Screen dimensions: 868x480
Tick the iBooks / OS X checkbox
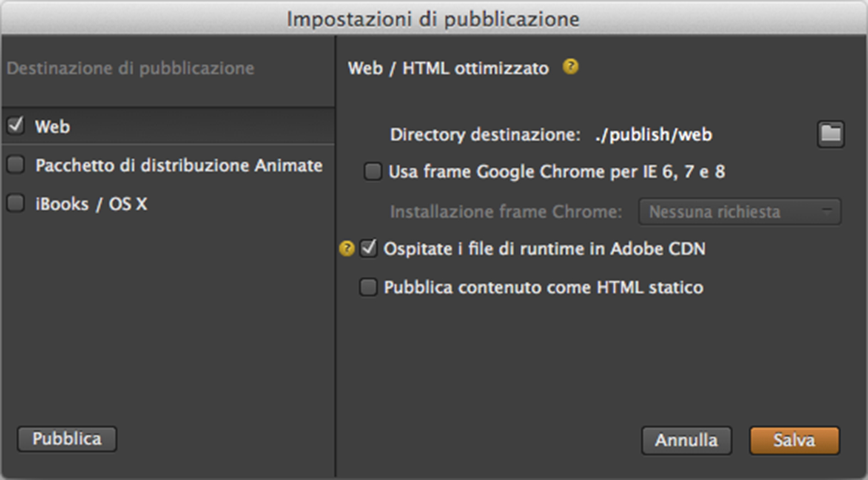(x=16, y=203)
